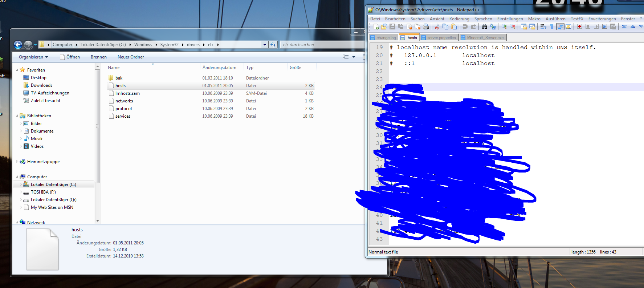Click the Brennen button in Explorer
The height and width of the screenshot is (288, 644).
99,57
